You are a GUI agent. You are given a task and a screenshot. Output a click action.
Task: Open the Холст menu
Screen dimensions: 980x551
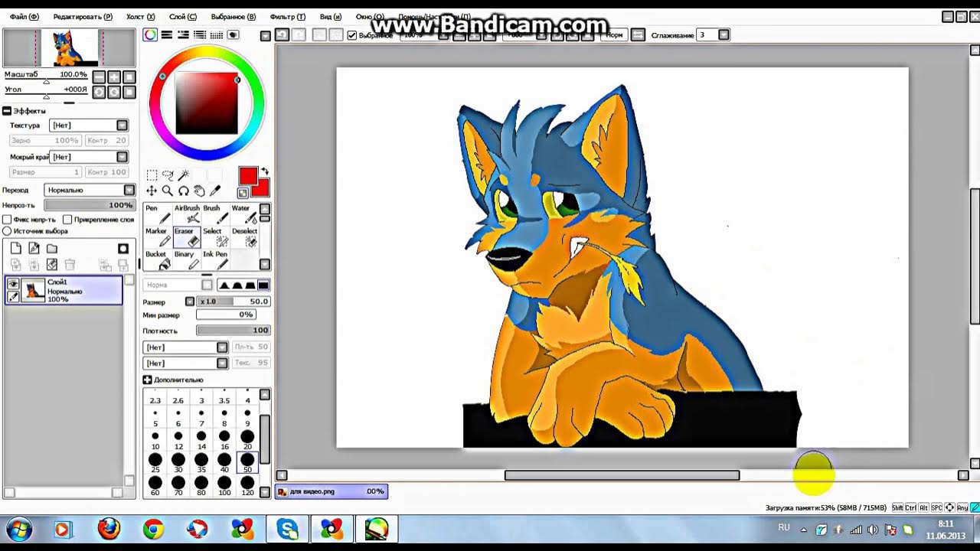pyautogui.click(x=140, y=17)
